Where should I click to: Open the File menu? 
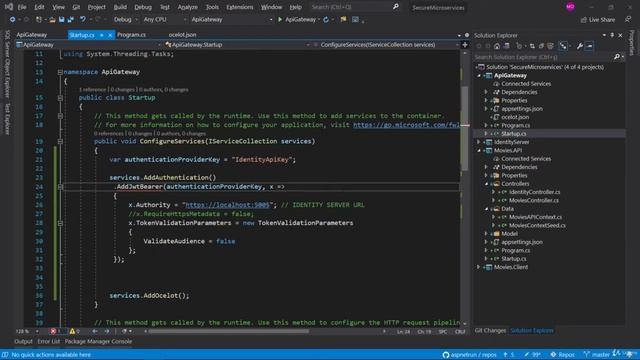(x=22, y=7)
